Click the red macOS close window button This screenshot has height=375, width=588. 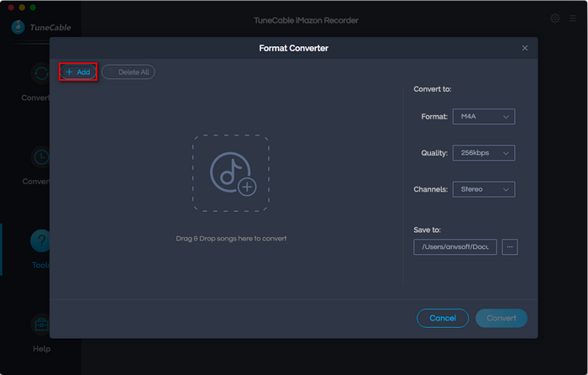(11, 7)
